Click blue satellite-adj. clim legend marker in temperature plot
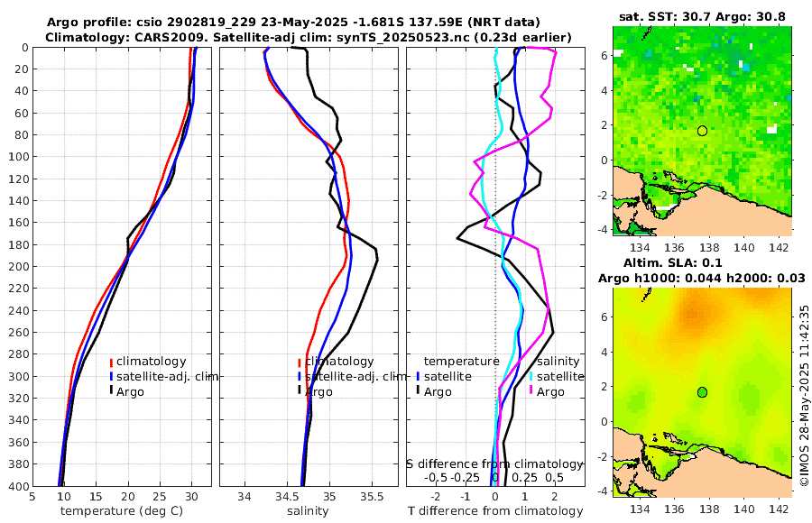 click(111, 376)
